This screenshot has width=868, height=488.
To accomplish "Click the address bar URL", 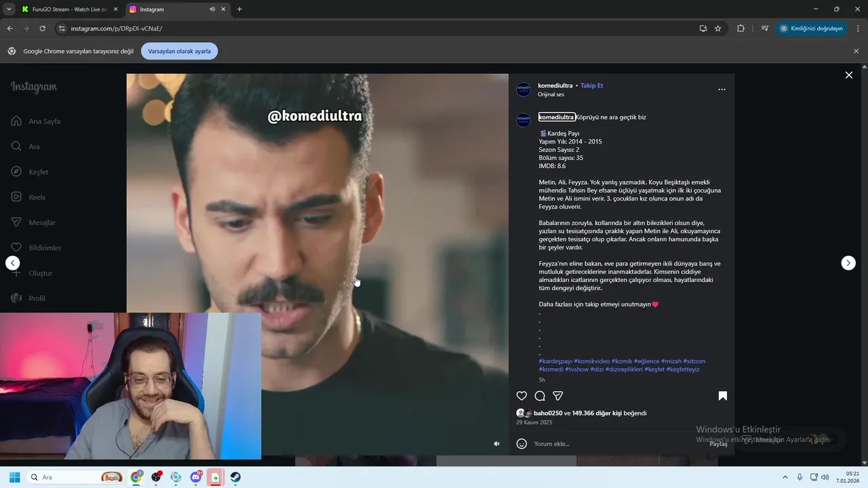I will point(117,28).
